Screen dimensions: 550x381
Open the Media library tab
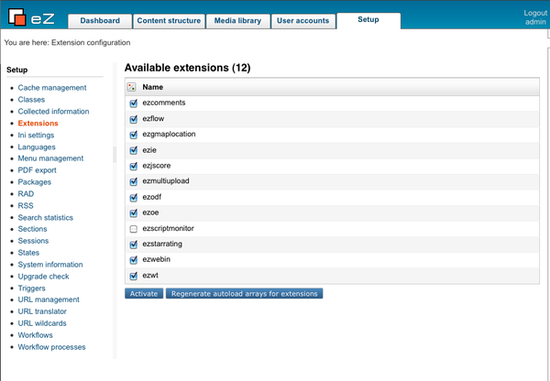(x=238, y=21)
